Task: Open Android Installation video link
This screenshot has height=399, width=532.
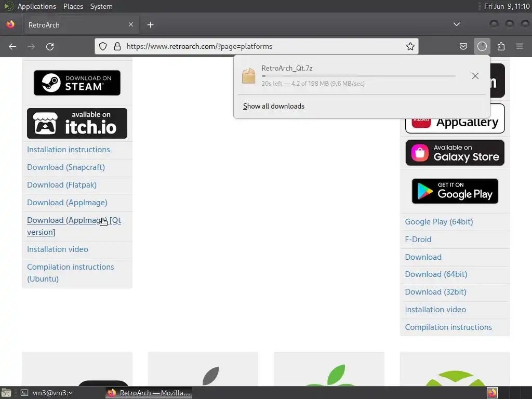Action: coord(435,310)
